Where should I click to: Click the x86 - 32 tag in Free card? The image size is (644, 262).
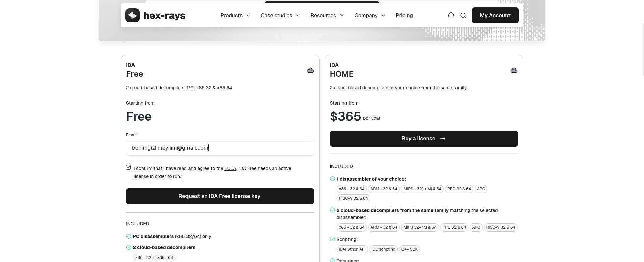pyautogui.click(x=143, y=258)
